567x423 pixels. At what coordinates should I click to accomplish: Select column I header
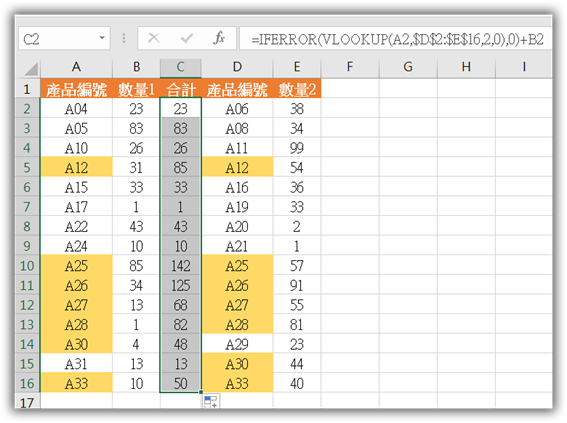(x=524, y=67)
